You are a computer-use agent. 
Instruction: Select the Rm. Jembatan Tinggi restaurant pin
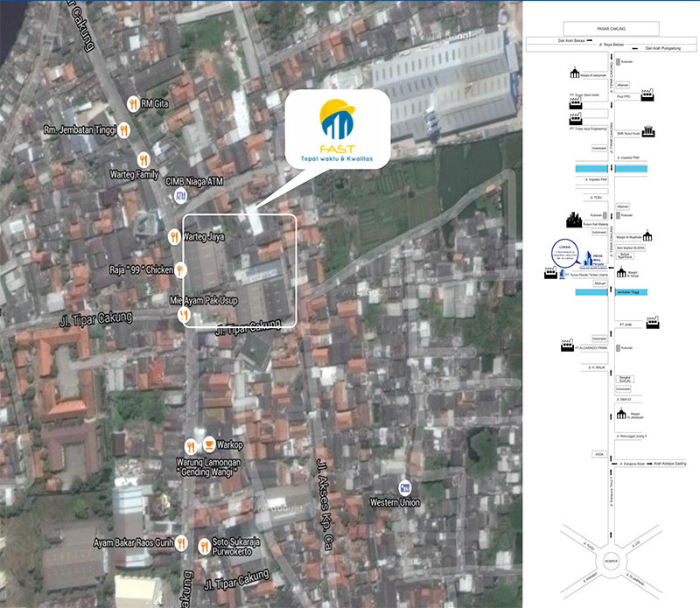click(125, 130)
